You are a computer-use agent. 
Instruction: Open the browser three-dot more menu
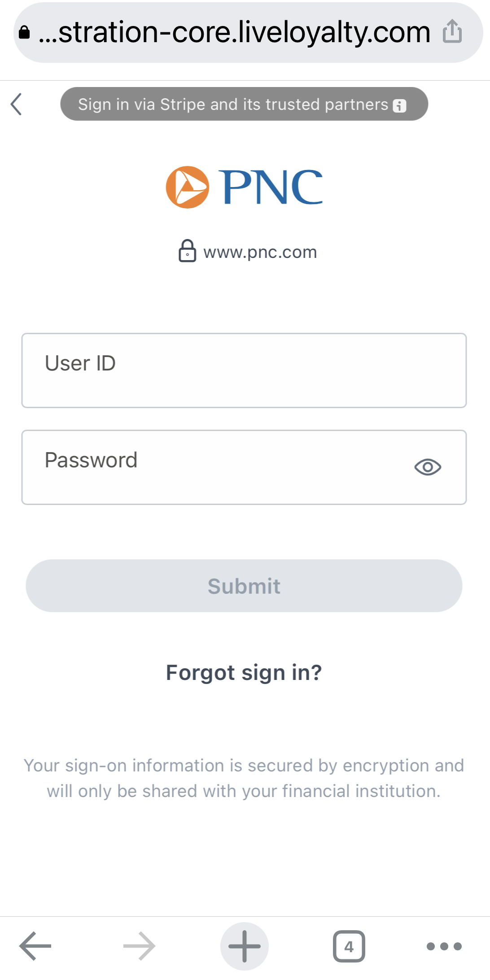pos(444,946)
